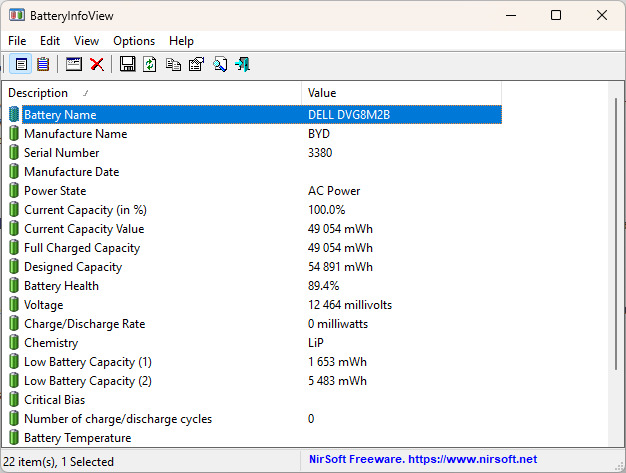Open the Help menu
The image size is (626, 473).
pos(181,41)
